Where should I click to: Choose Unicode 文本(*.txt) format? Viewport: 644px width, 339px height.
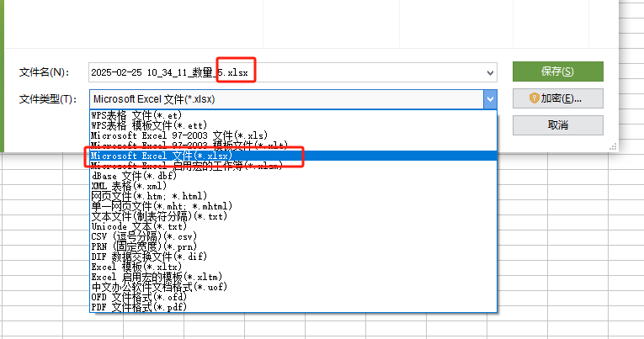[x=293, y=226]
